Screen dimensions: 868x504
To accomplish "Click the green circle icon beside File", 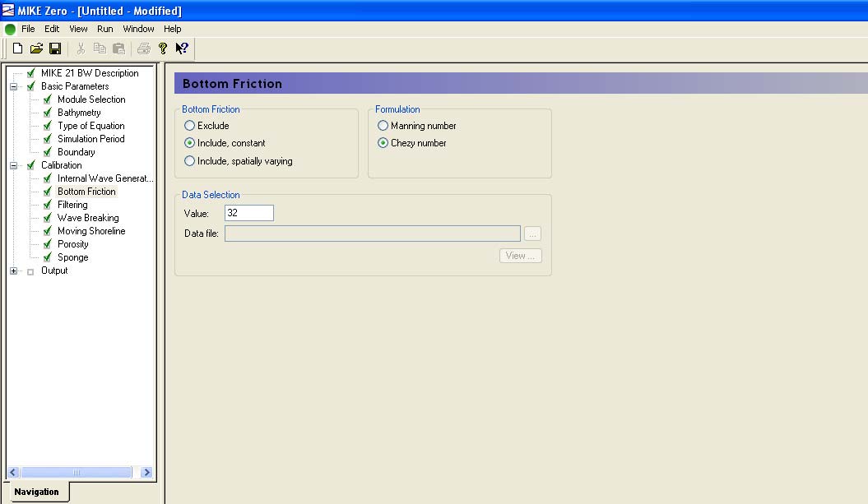I will click(x=10, y=29).
